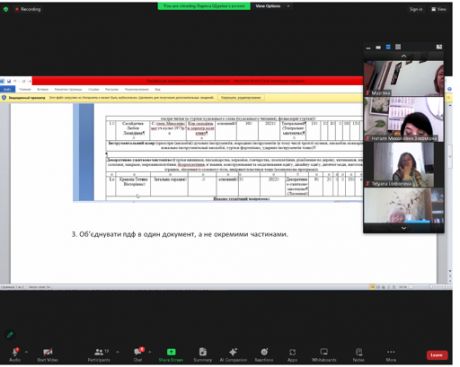Open the Chat panel icon
This screenshot has width=460, height=367.
[138, 354]
